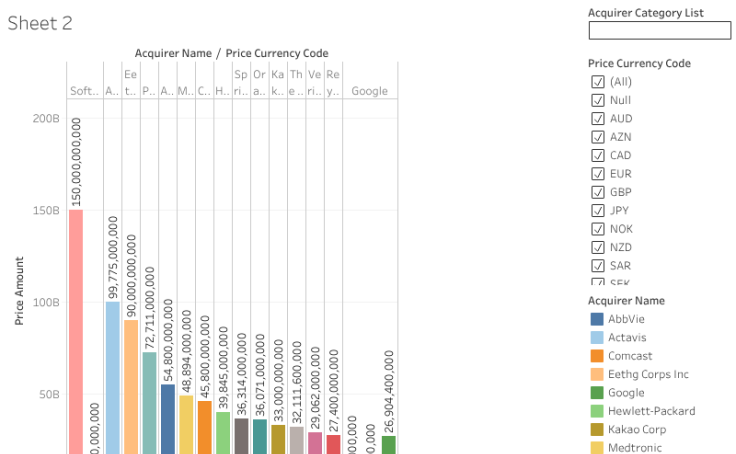
Task: Select the Actavis light blue legend swatch
Action: pos(597,338)
